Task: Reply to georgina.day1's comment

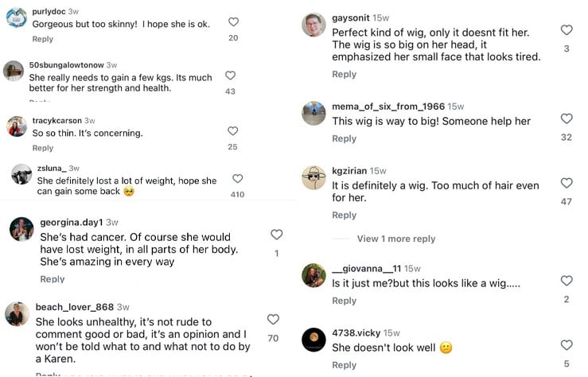Action: click(x=53, y=279)
